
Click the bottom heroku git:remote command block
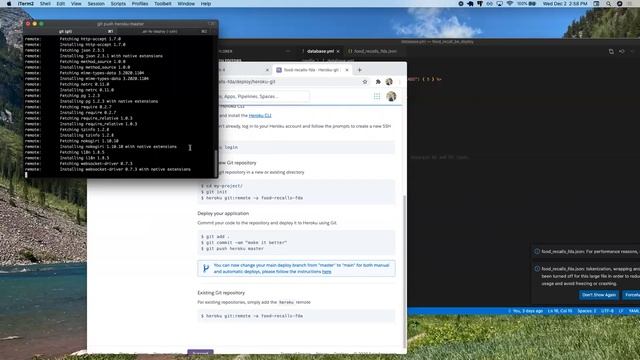[x=296, y=316]
